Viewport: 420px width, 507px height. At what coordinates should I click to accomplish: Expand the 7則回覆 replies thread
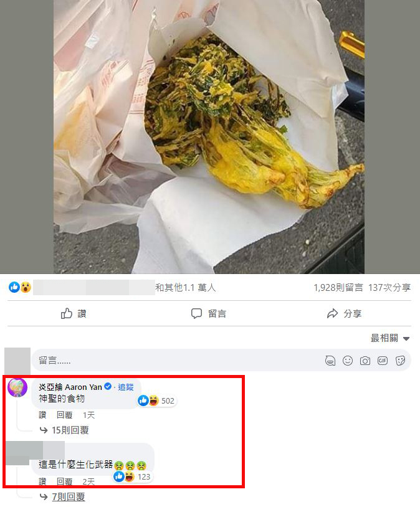pyautogui.click(x=69, y=497)
